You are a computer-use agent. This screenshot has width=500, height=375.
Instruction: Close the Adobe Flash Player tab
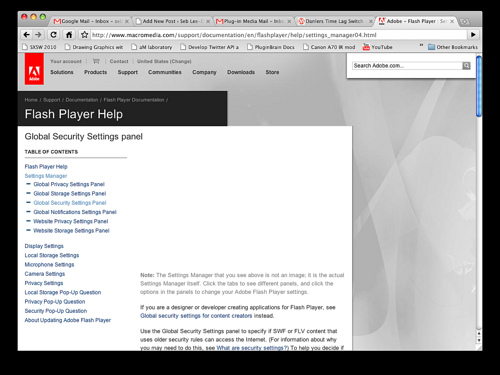452,21
